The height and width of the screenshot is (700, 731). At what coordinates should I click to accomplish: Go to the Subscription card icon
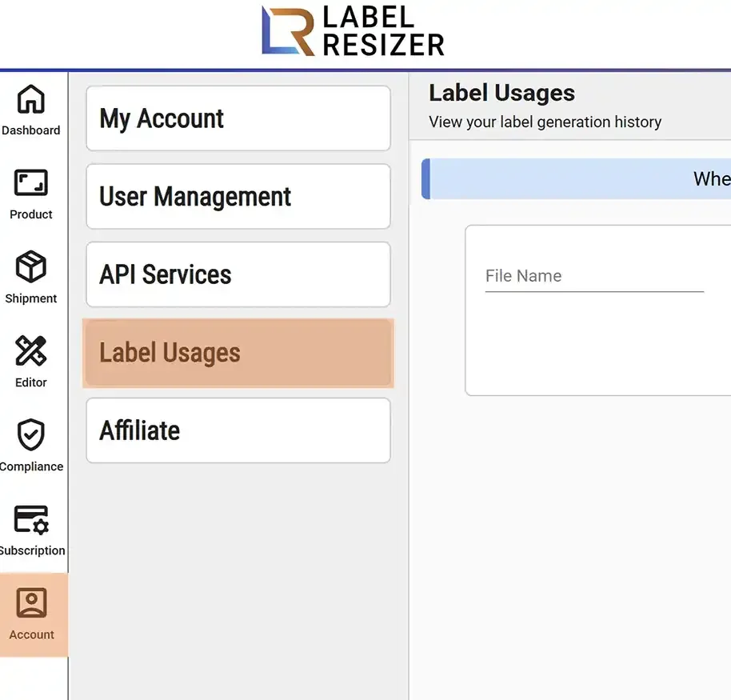click(30, 519)
